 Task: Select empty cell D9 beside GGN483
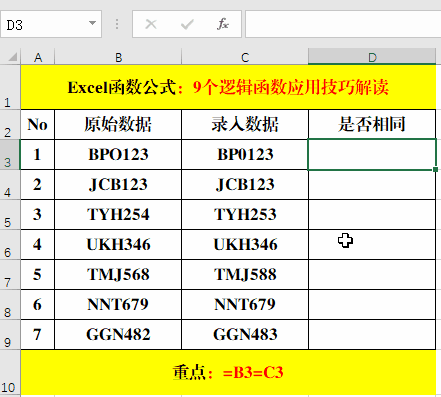(372, 334)
